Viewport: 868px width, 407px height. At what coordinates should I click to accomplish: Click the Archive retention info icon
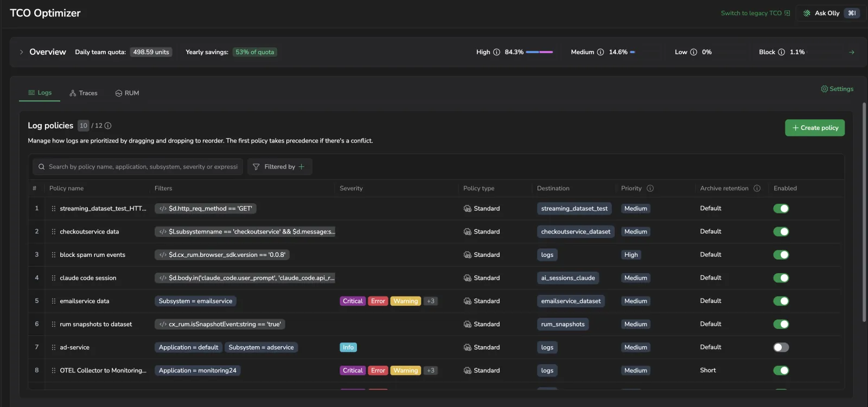(757, 189)
